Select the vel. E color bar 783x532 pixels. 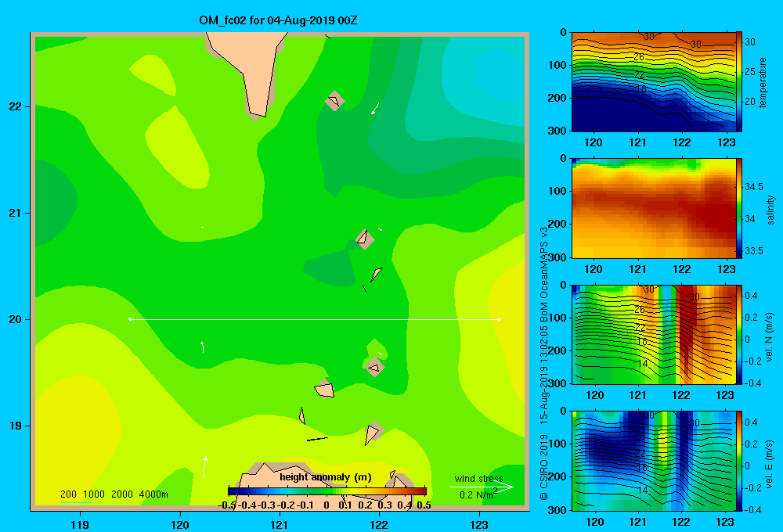coord(739,461)
